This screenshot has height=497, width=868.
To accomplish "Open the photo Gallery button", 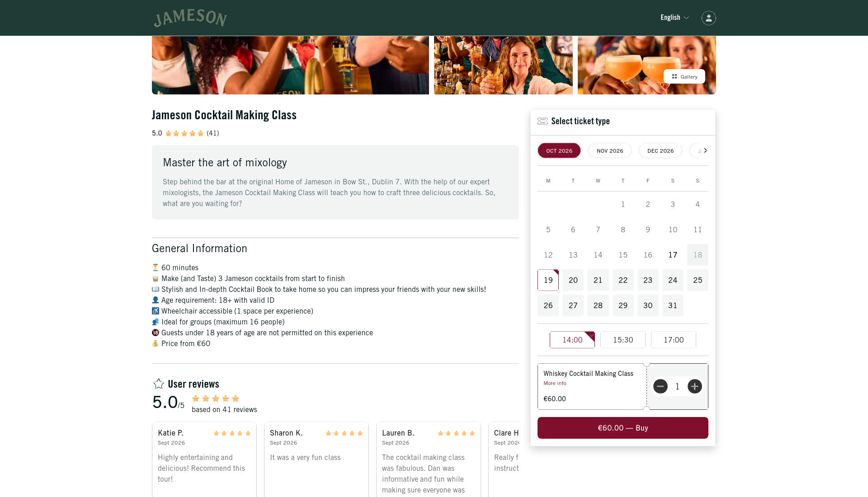I will (x=684, y=76).
